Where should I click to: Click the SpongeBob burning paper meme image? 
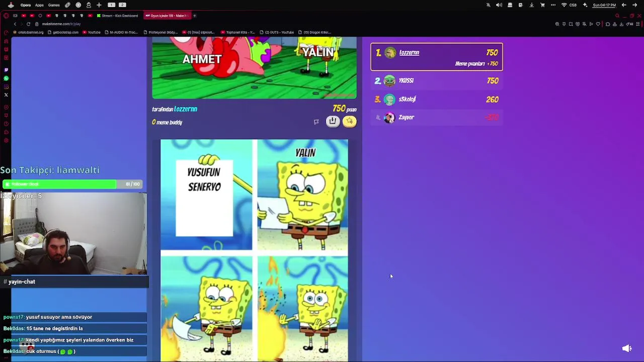[x=254, y=250]
